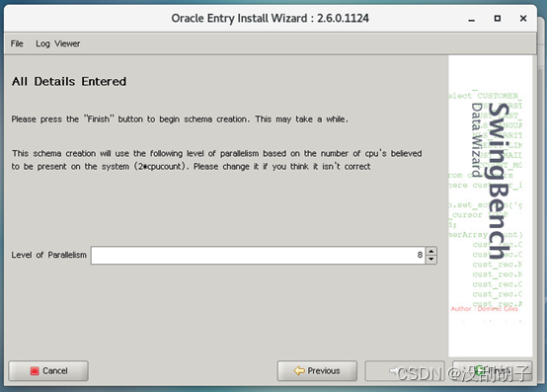
Task: Click the 'Please press the Finish button' sentence
Action: coord(180,119)
